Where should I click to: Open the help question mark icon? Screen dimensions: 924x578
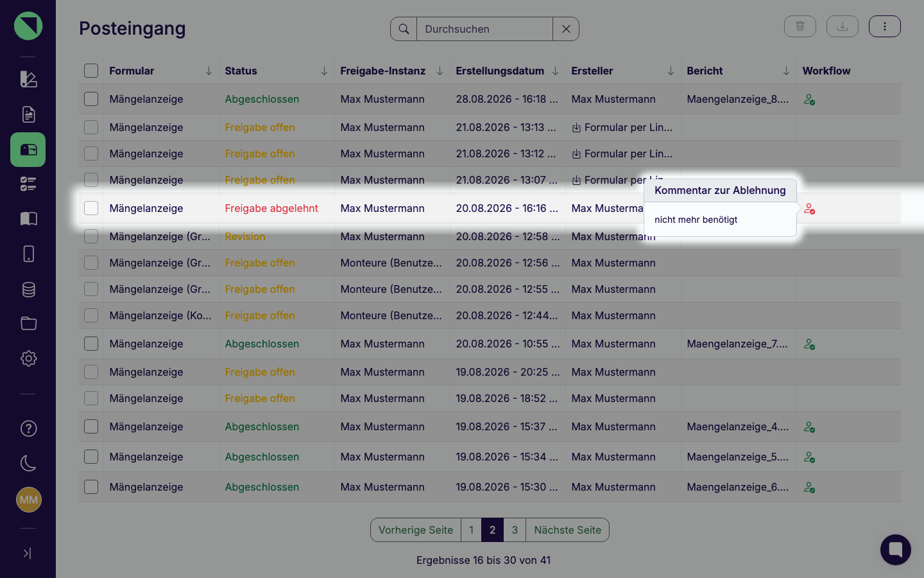(x=28, y=428)
